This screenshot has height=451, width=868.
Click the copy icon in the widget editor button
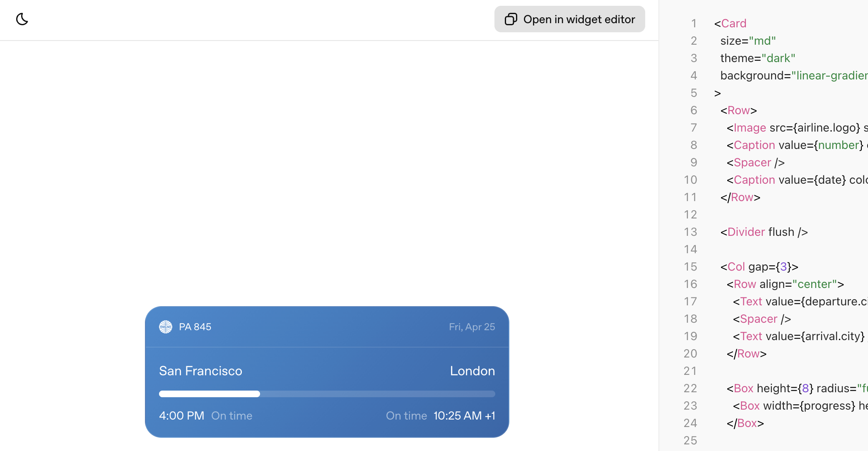click(x=511, y=19)
